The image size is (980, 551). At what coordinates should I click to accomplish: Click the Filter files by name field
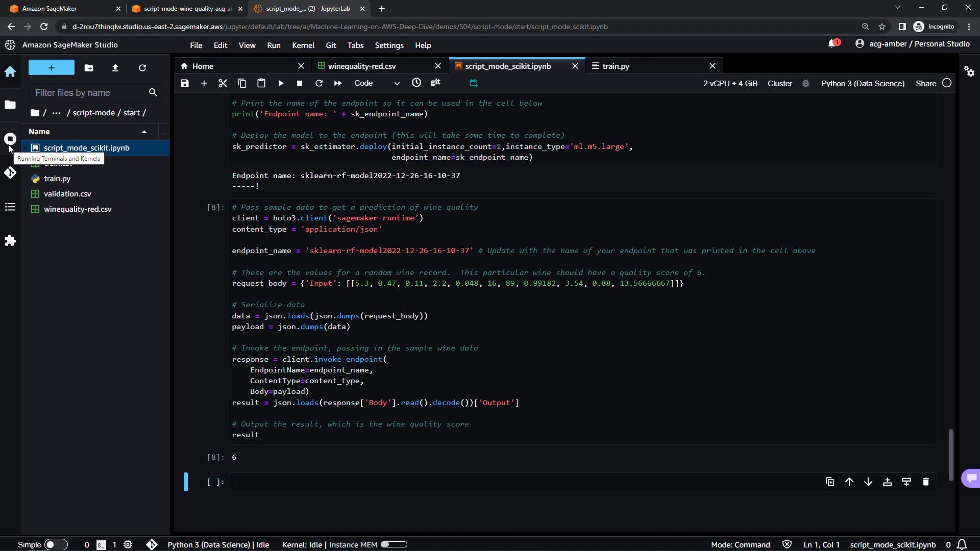click(87, 93)
